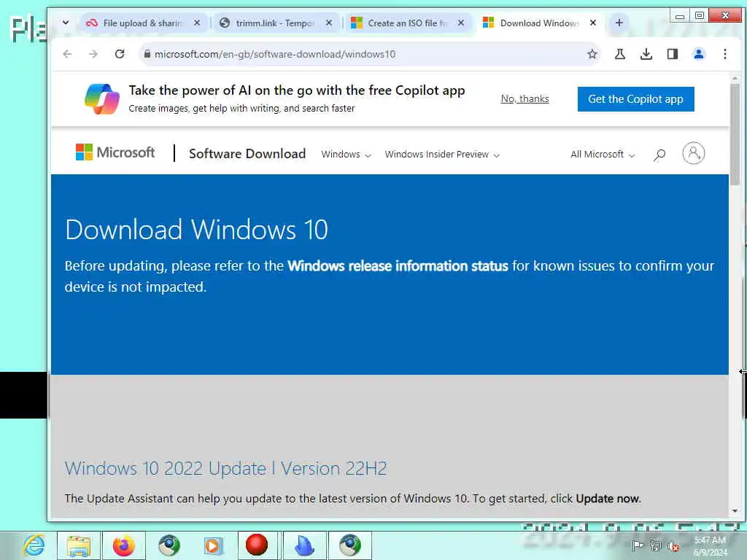
Task: Switch to Create an ISO file tab
Action: [x=407, y=23]
